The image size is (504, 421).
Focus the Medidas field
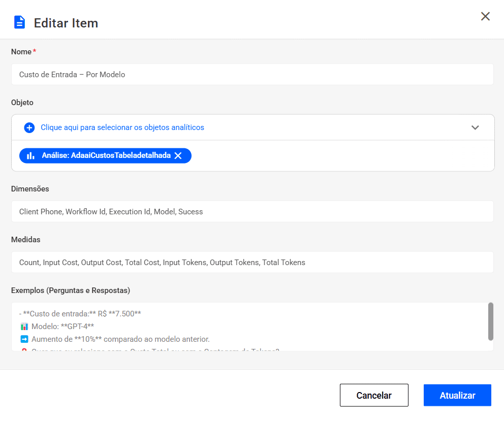(252, 262)
